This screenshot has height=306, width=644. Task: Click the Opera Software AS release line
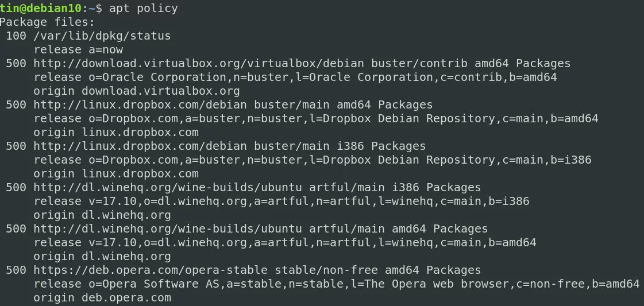(x=337, y=284)
